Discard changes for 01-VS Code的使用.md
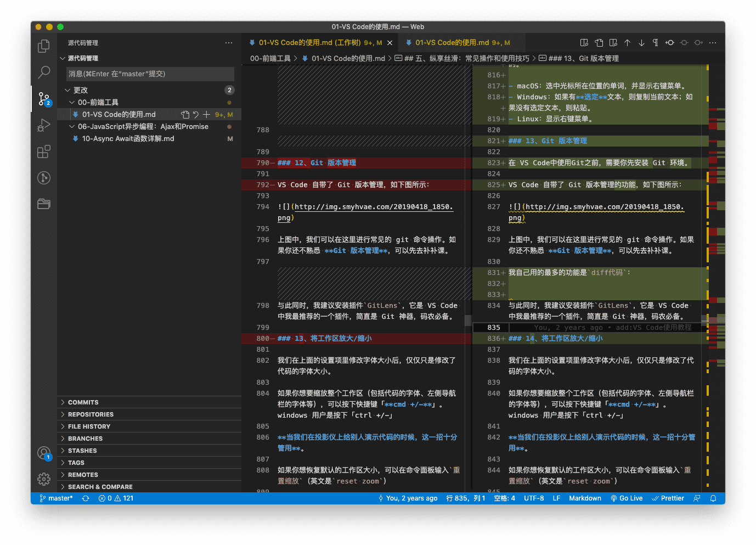The height and width of the screenshot is (545, 756). coord(196,115)
